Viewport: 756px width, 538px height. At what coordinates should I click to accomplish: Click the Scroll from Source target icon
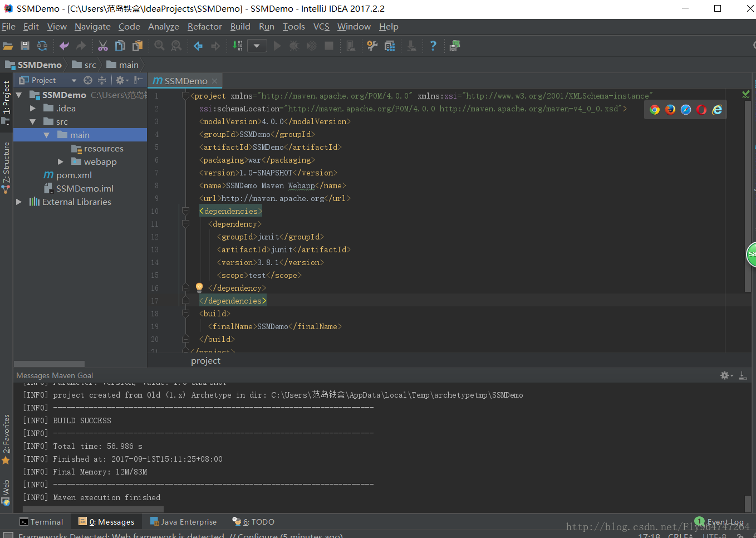88,80
